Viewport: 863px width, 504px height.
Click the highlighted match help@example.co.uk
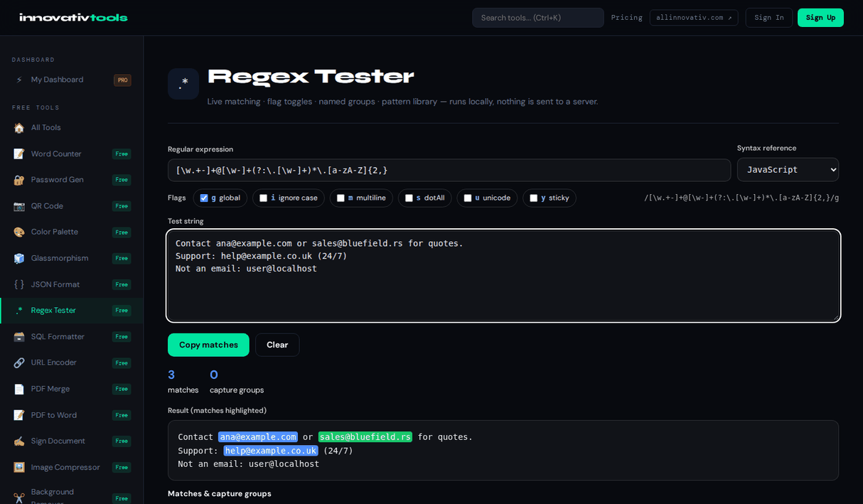click(x=271, y=451)
